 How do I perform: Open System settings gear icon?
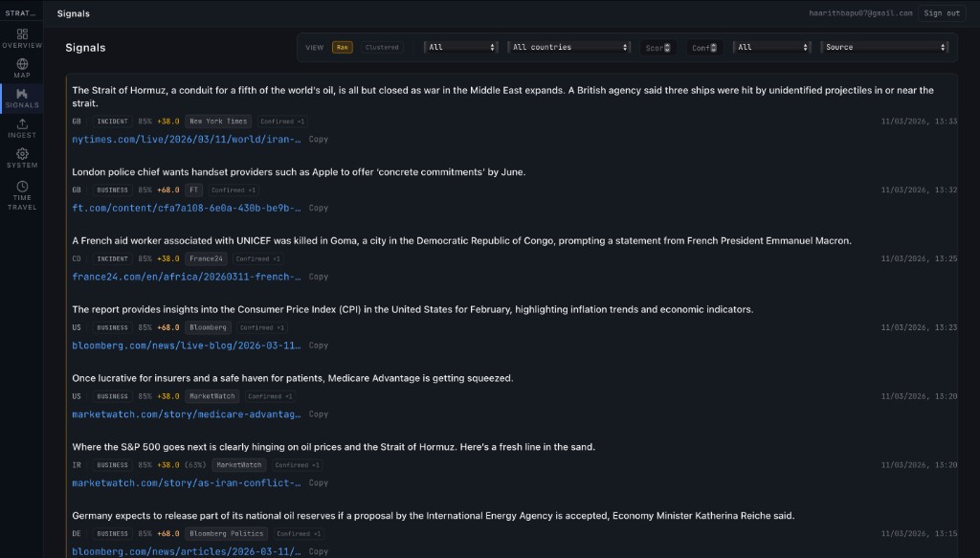pyautogui.click(x=21, y=158)
